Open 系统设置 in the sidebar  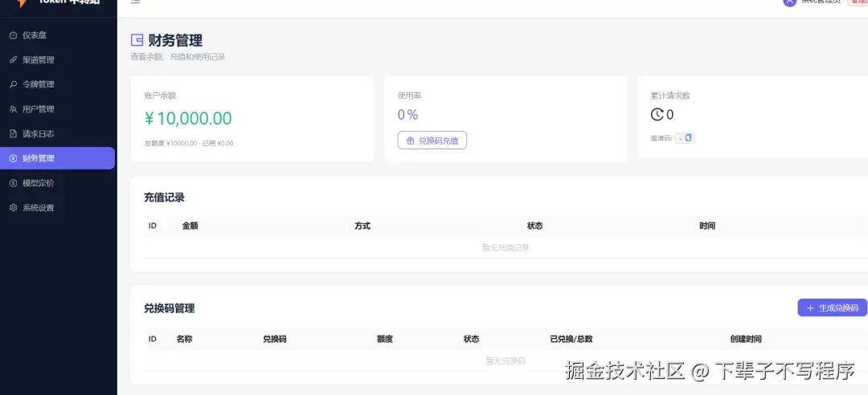pyautogui.click(x=58, y=208)
